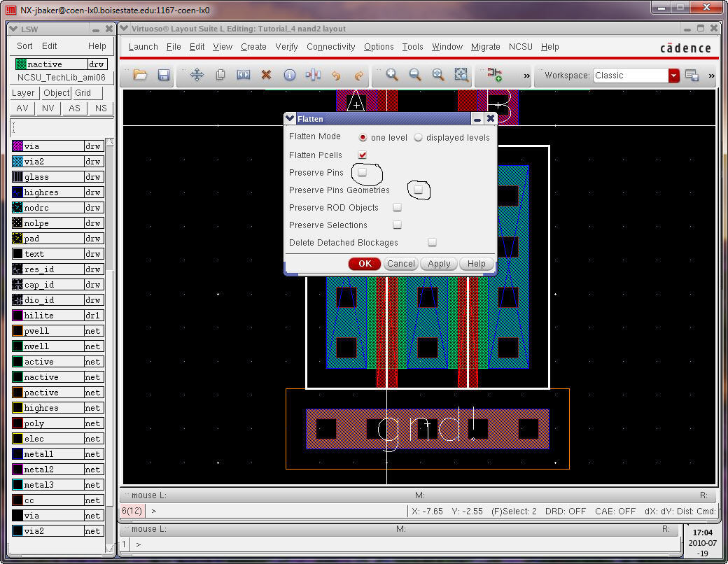
Task: Open the Connectivity menu
Action: coord(330,47)
